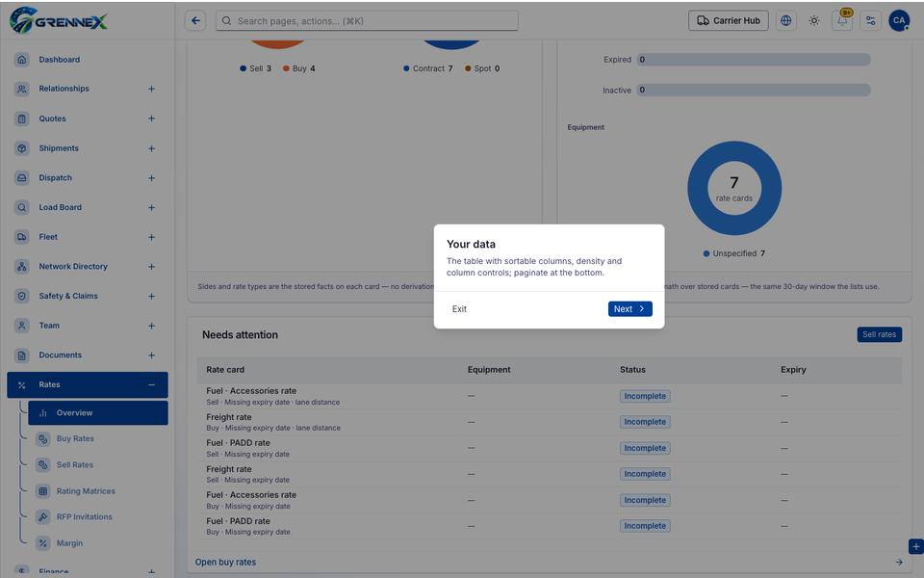The image size is (924, 578).
Task: Click the Team person icon
Action: [x=22, y=326]
